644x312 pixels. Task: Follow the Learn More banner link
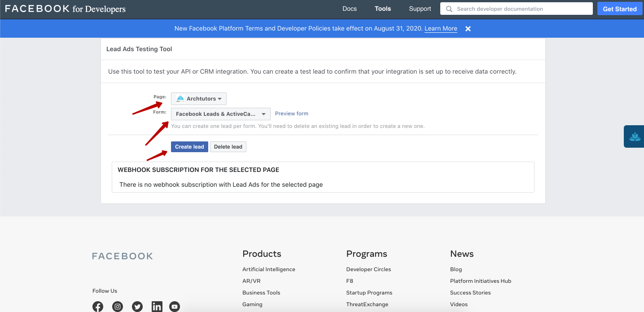click(x=441, y=29)
